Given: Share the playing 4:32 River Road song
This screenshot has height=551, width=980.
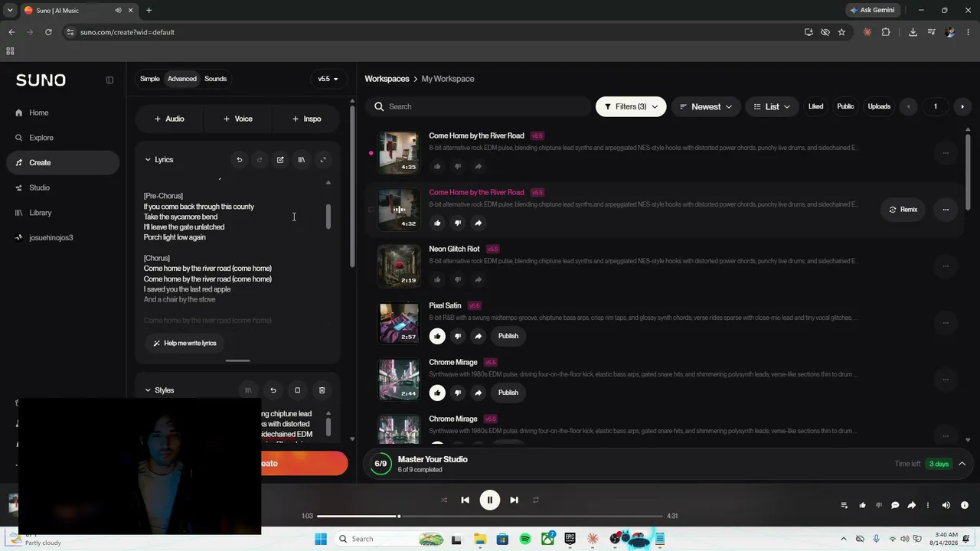Looking at the screenshot, I should click(478, 223).
